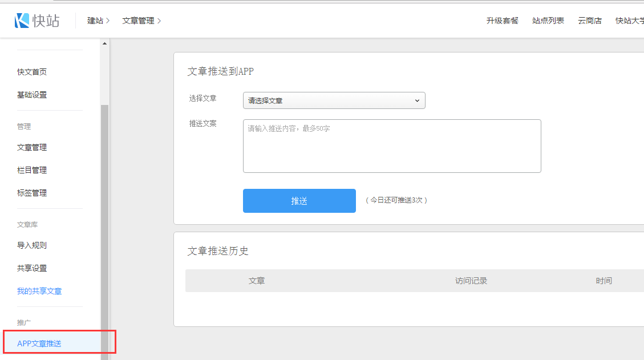
Task: Select 文章管理 in the sidebar
Action: [x=32, y=147]
